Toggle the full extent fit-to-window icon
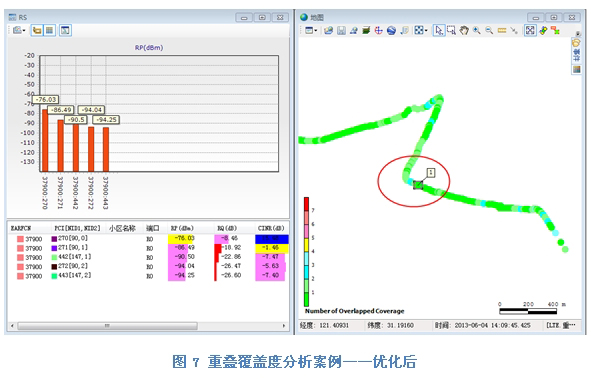Viewport: 591px width, 379px height. click(x=530, y=31)
